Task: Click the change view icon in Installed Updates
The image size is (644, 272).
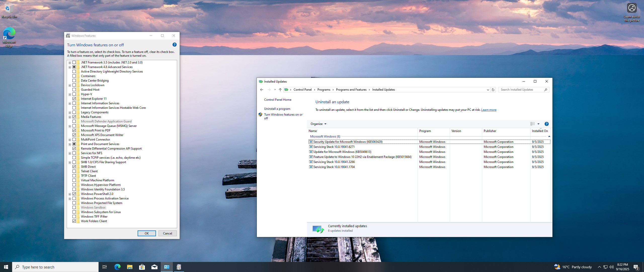Action: click(x=533, y=124)
